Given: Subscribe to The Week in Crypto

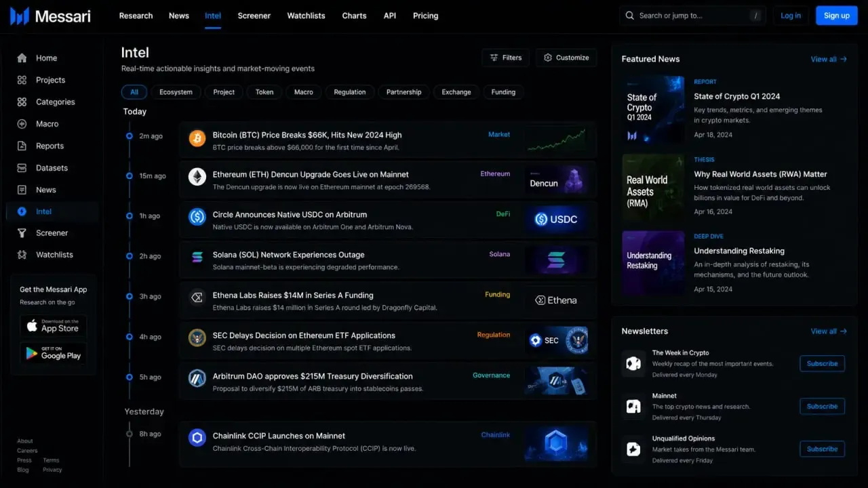Looking at the screenshot, I should click(x=822, y=364).
